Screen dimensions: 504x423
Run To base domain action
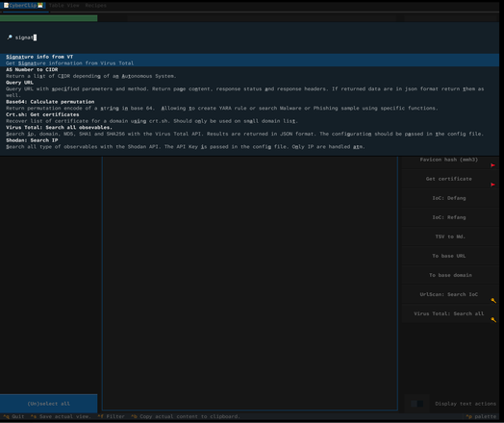450,275
